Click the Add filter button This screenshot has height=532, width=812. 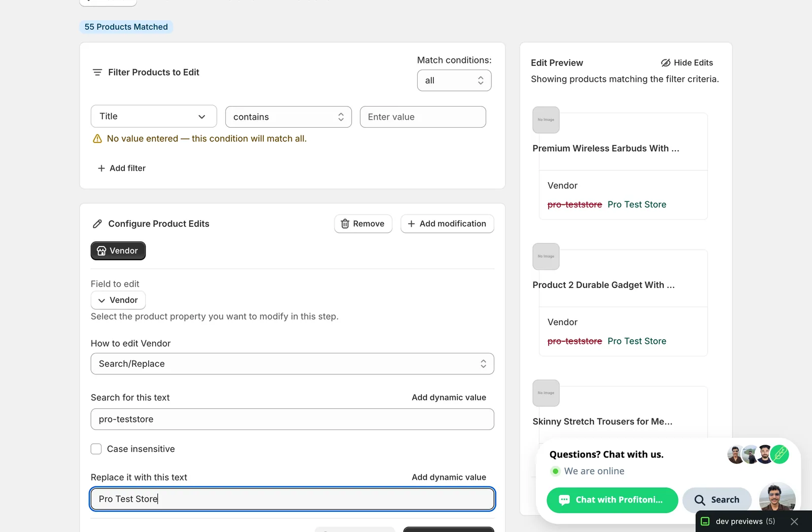[x=122, y=168]
